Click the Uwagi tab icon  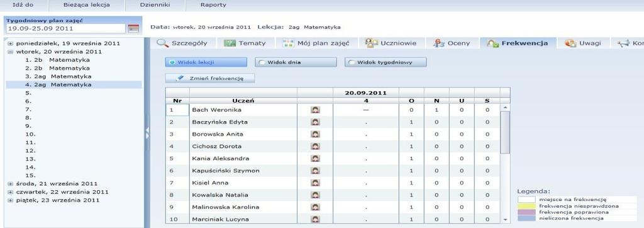coord(570,43)
